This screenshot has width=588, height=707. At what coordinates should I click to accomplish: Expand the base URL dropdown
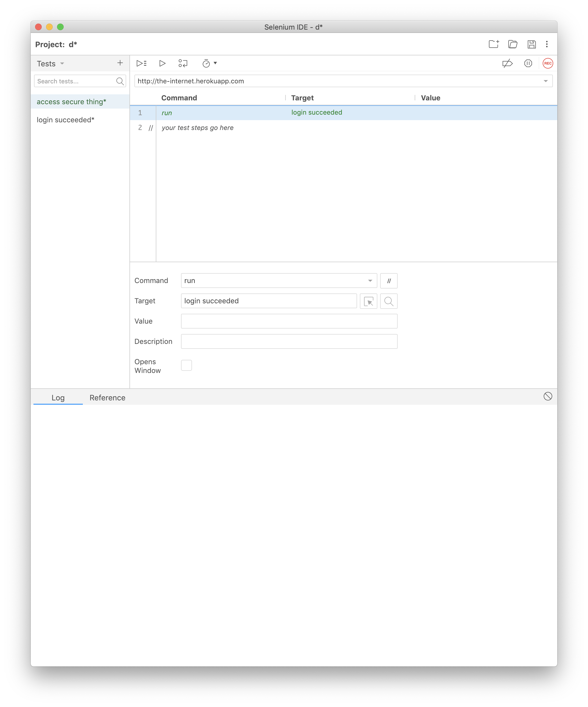point(546,81)
